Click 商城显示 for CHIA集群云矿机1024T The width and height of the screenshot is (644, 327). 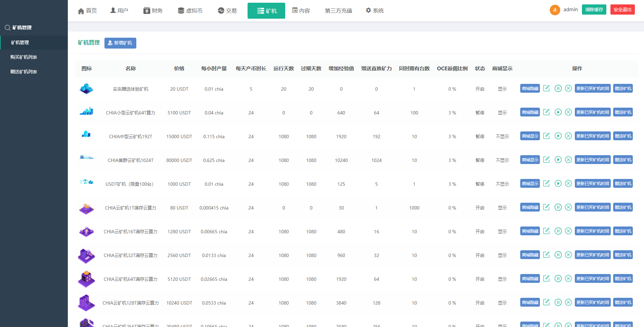coord(530,160)
